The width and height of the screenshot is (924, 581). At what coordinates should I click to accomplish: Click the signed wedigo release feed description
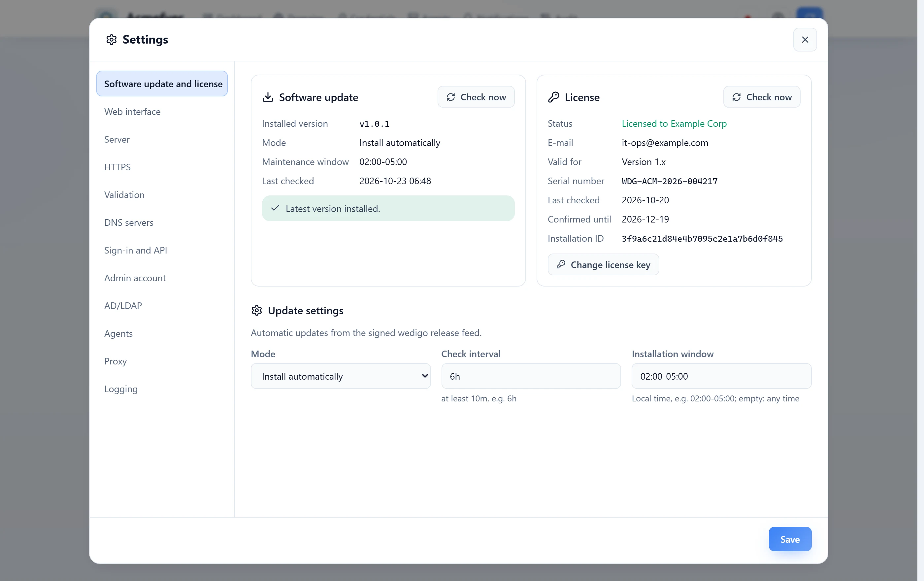coord(366,333)
